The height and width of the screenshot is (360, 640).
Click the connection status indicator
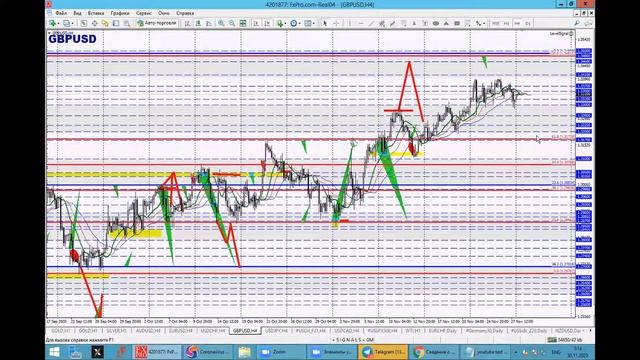click(565, 340)
